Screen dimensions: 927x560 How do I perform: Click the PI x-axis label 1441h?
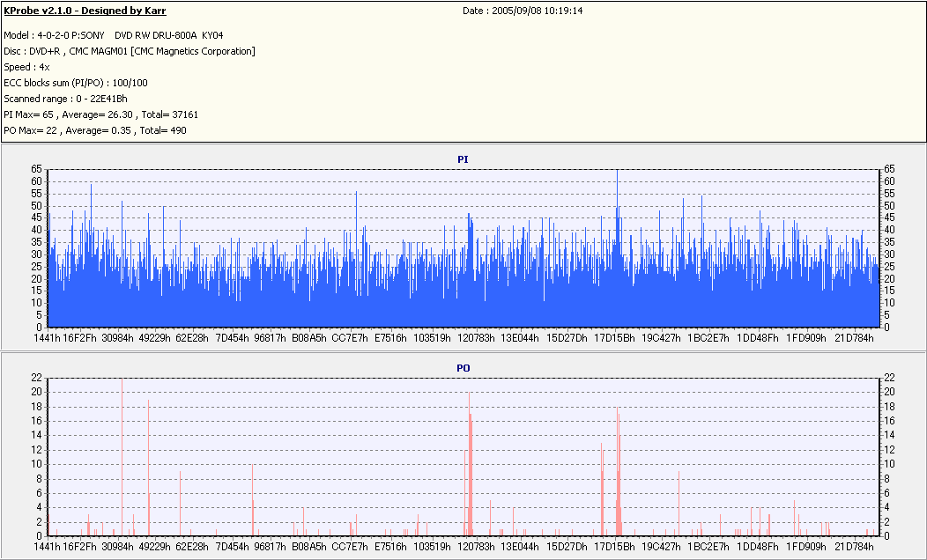tap(47, 338)
